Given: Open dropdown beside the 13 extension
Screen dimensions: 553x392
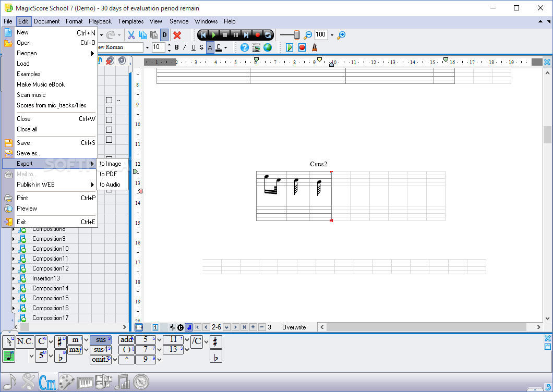Looking at the screenshot, I should click(187, 350).
